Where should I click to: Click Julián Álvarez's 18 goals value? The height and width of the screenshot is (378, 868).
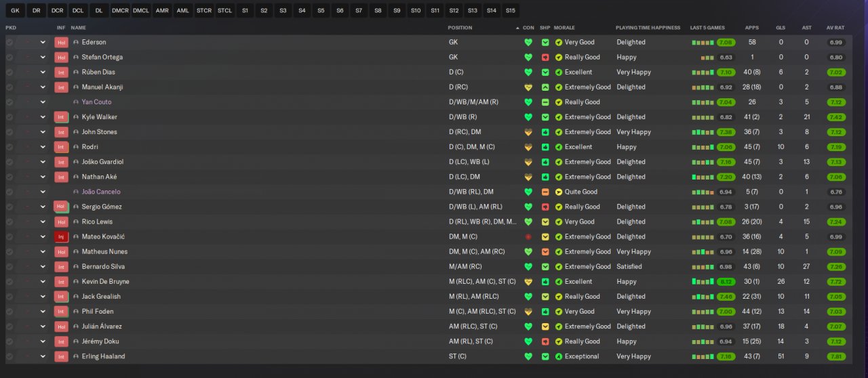pyautogui.click(x=781, y=327)
